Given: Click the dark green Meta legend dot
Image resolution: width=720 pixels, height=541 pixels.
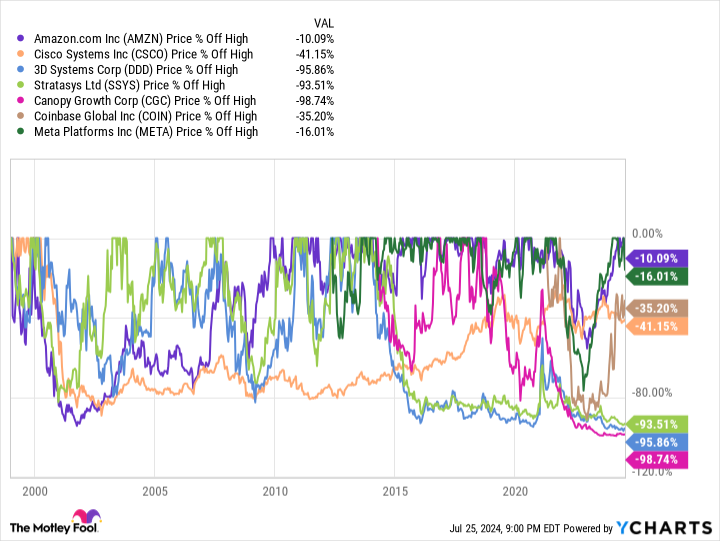Looking at the screenshot, I should tap(20, 132).
